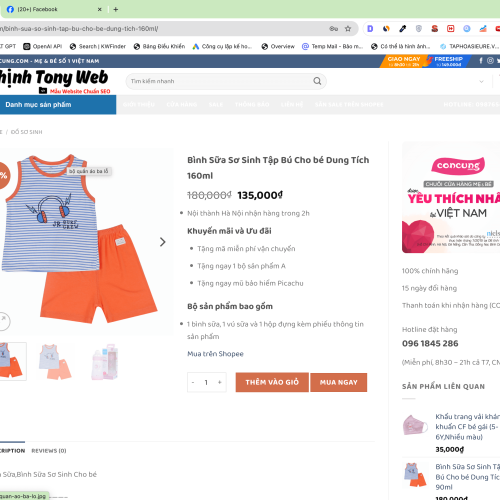Viewport: 500px width, 500px height.
Task: Click Mua ngay button
Action: pos(339,382)
